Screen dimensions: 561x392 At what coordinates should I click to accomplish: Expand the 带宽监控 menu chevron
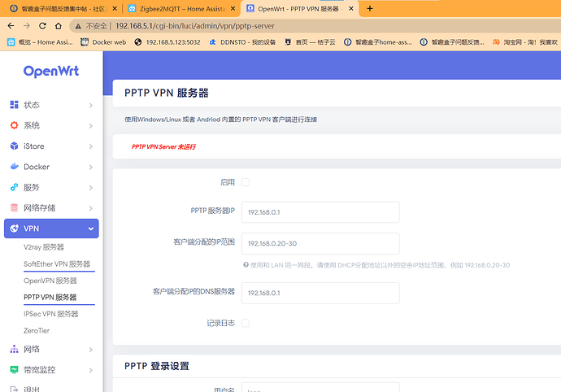(x=91, y=370)
